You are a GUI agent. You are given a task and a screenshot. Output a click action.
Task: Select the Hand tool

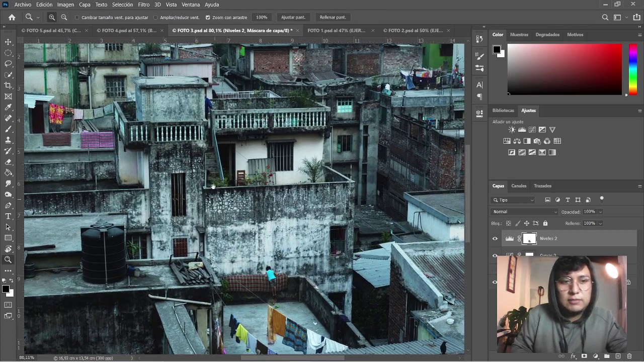coord(8,249)
